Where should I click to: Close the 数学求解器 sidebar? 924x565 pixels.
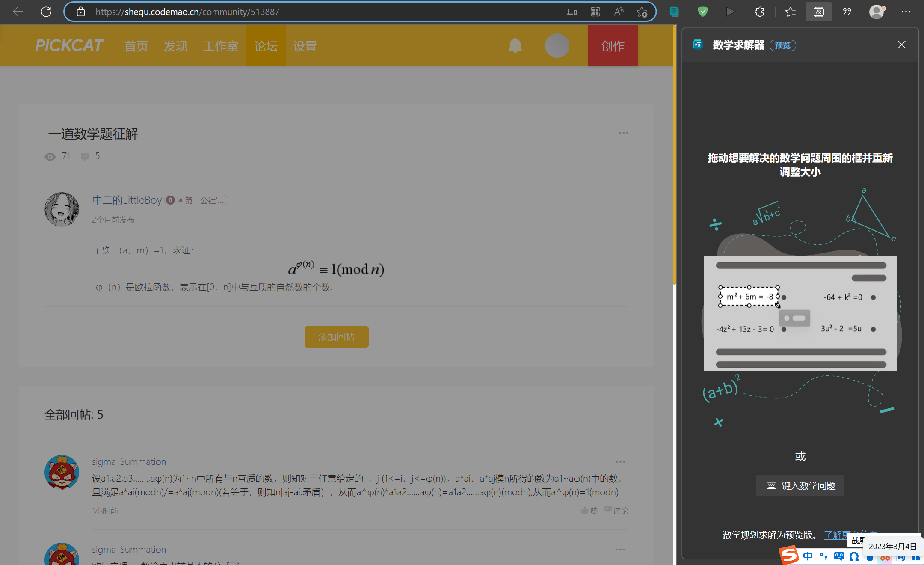click(x=902, y=45)
